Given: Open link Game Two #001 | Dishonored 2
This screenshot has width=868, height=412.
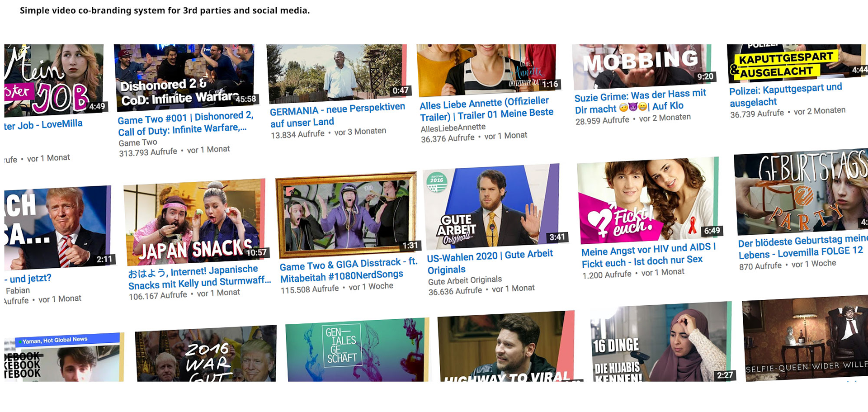Looking at the screenshot, I should [186, 123].
